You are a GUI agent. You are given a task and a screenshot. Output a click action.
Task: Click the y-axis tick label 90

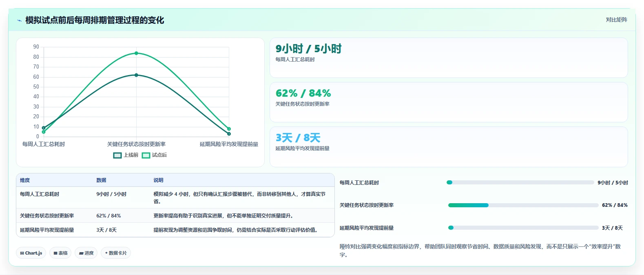(x=36, y=47)
